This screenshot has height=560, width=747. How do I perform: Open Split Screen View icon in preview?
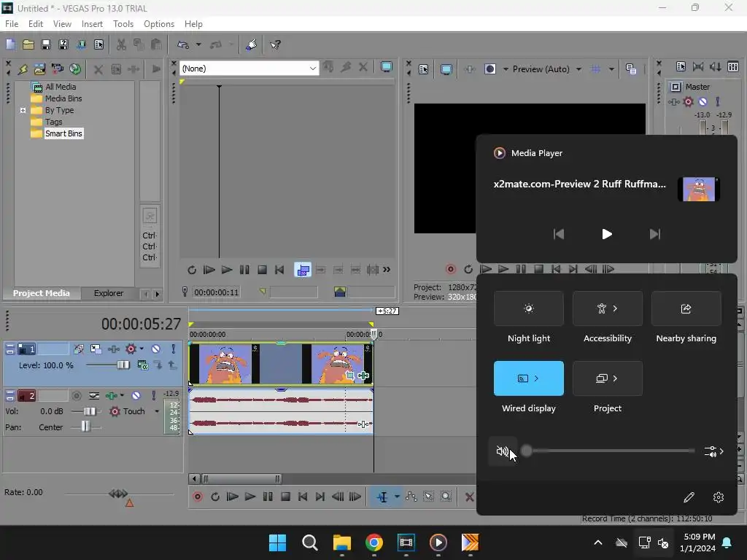click(490, 69)
